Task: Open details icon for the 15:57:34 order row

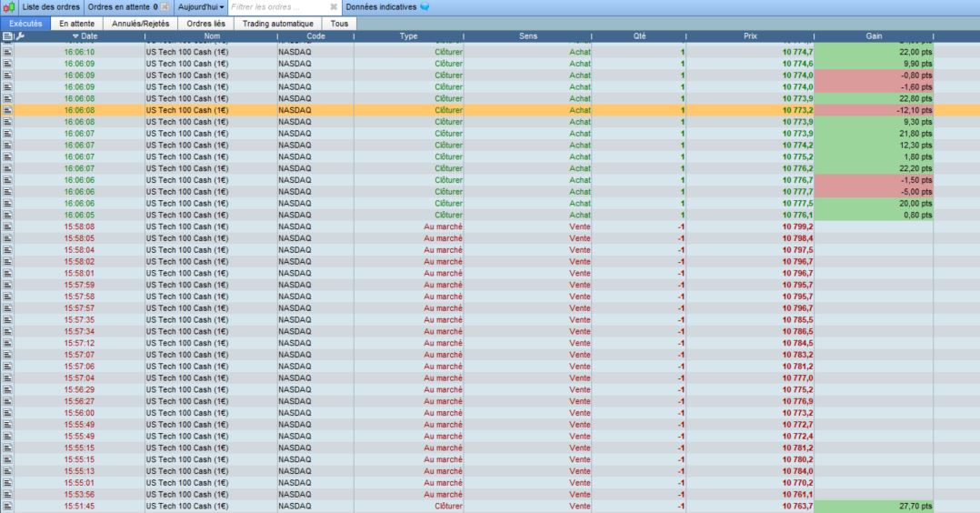Action: [x=7, y=332]
